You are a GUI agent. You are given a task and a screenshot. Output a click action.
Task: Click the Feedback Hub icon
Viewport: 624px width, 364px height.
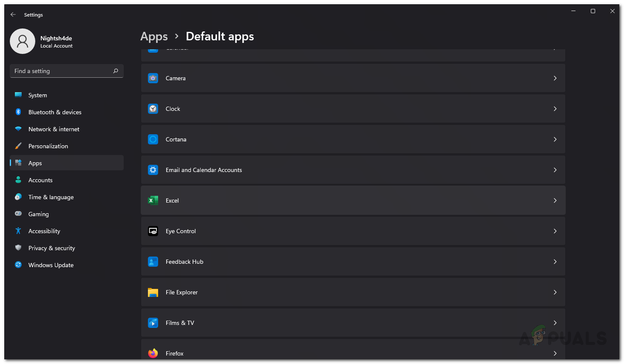pos(153,262)
